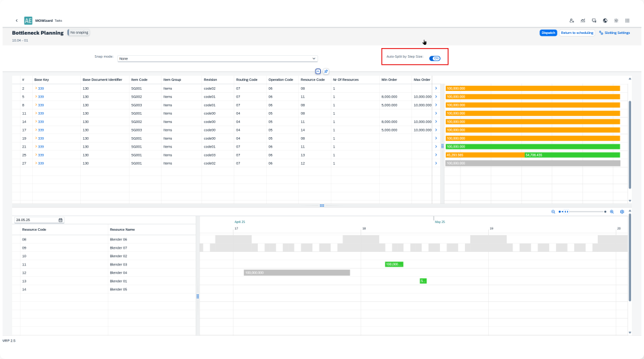Expand the row 2 base key 339
The height and width of the screenshot is (359, 644).
tap(36, 88)
